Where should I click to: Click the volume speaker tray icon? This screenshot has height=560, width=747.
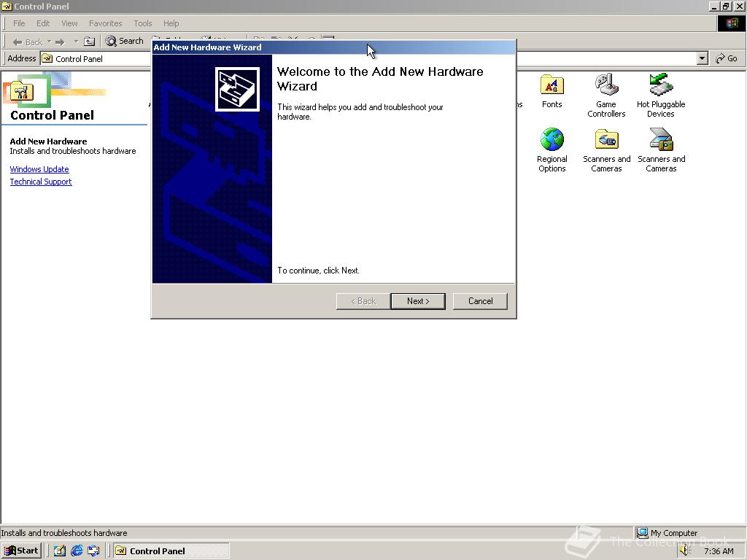pyautogui.click(x=684, y=551)
